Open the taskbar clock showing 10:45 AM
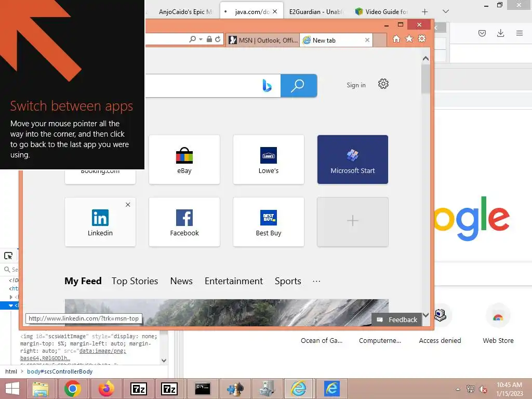The height and width of the screenshot is (399, 532). coord(509,389)
